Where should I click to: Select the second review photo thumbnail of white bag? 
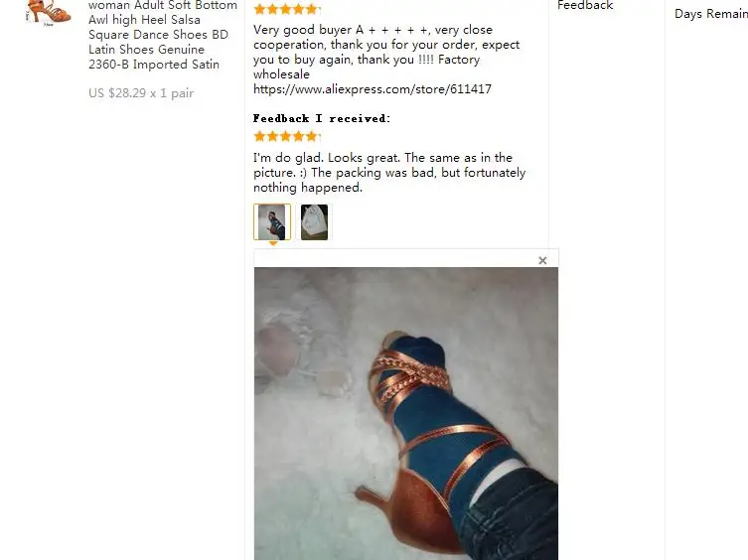pos(314,221)
